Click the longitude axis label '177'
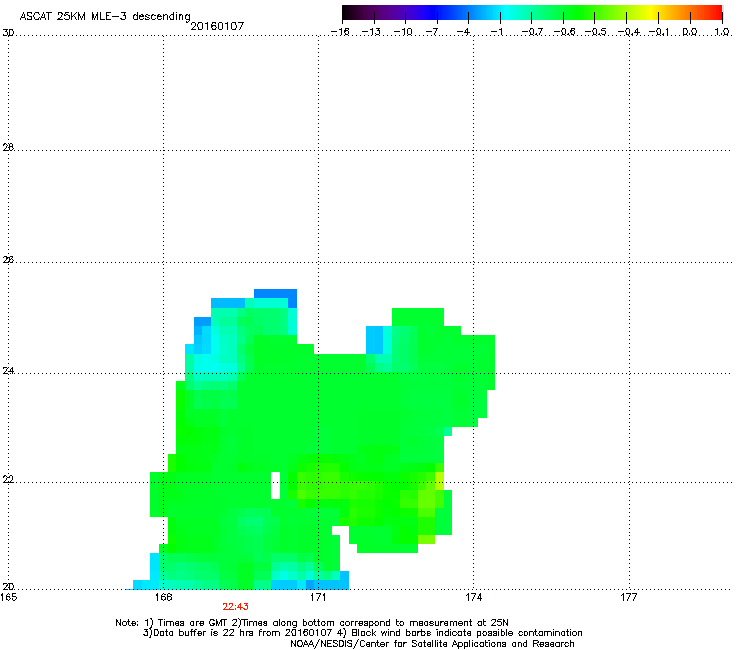Viewport: 740px width, 650px height. (x=629, y=597)
